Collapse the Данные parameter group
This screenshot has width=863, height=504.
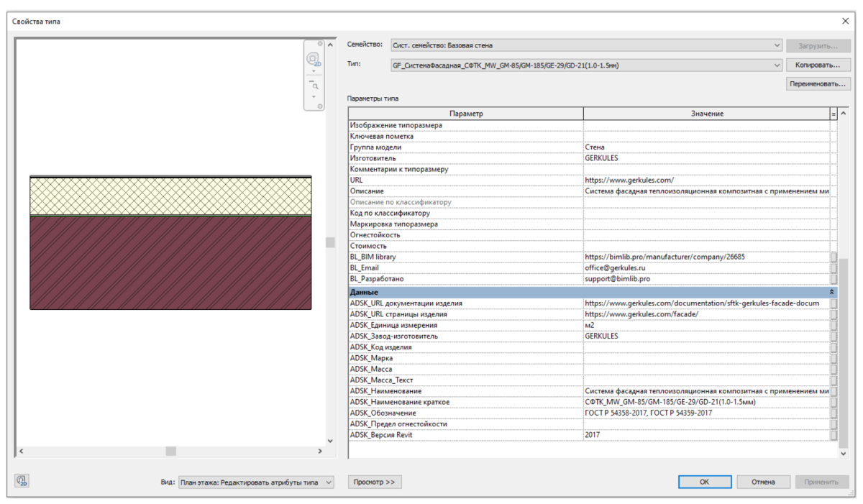pyautogui.click(x=832, y=293)
